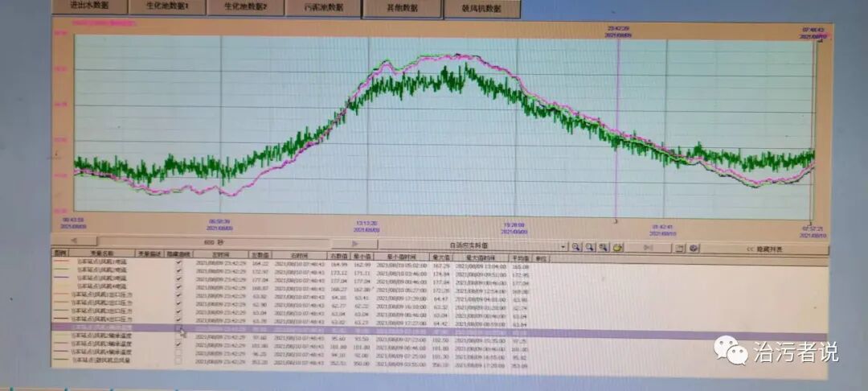Toggle hide-curve checkbox for row with 63.78

[178, 319]
